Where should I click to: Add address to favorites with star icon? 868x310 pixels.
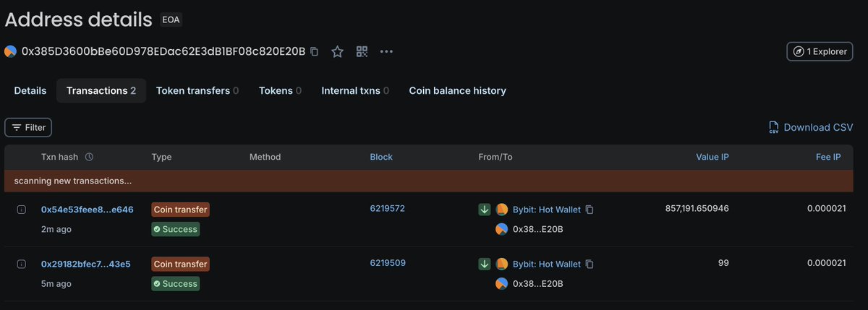(x=337, y=51)
